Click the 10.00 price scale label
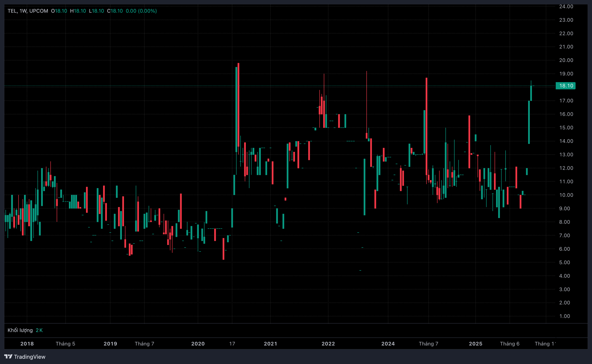Screen dimensions: 592x364 pyautogui.click(x=566, y=195)
